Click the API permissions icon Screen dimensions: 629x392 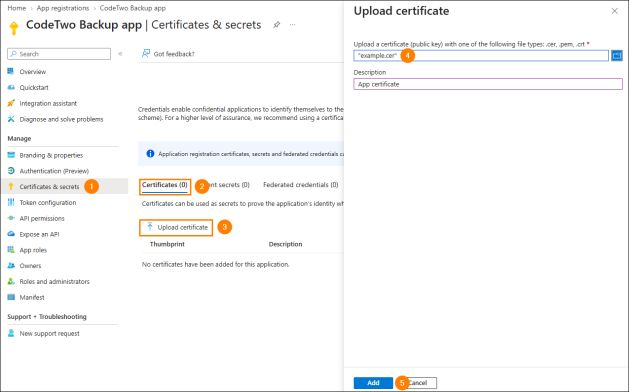[11, 218]
